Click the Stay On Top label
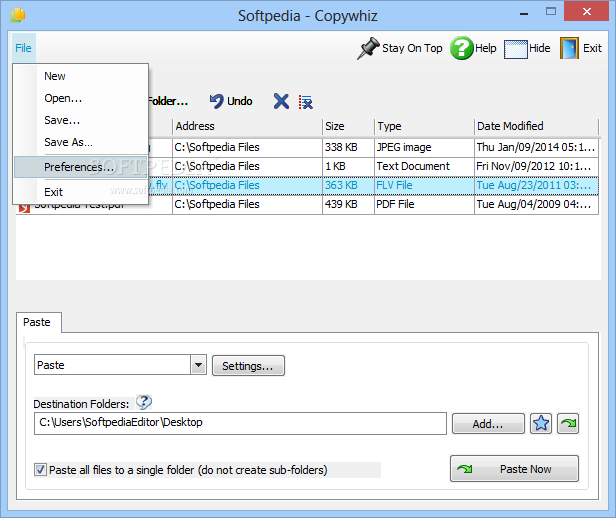The width and height of the screenshot is (616, 518). point(412,48)
